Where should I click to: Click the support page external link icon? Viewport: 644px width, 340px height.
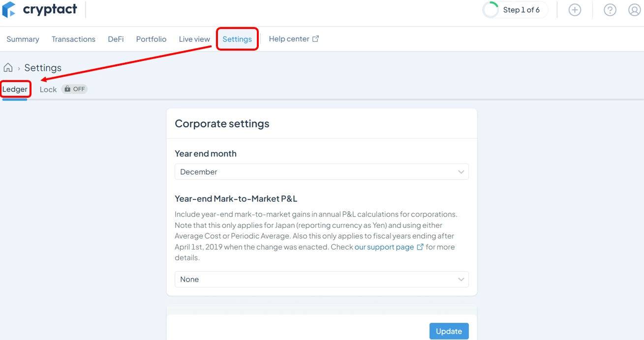(420, 247)
